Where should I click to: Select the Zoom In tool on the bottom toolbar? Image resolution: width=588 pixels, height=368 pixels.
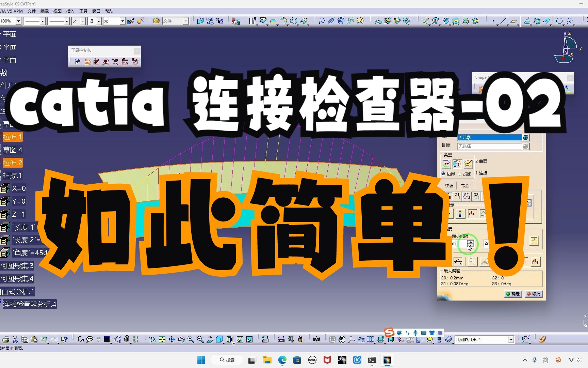tap(190, 340)
